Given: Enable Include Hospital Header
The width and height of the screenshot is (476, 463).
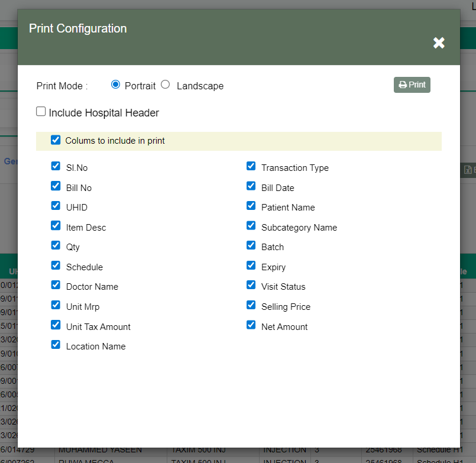Looking at the screenshot, I should tap(40, 111).
